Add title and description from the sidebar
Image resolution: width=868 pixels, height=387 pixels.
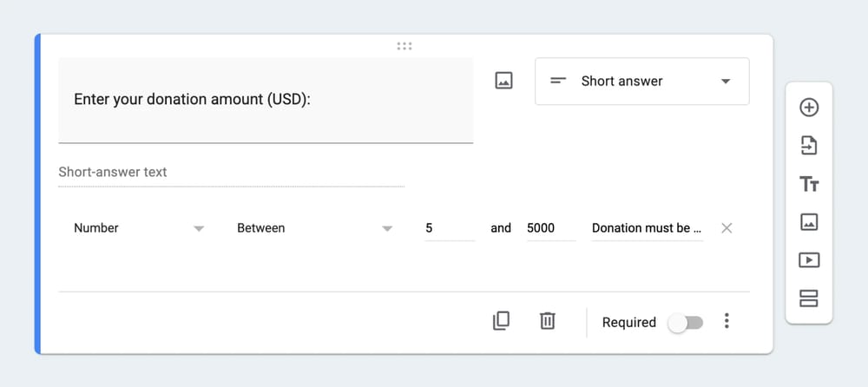809,184
